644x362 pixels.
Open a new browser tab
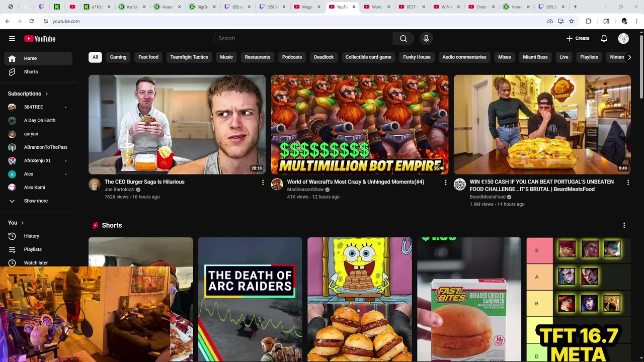[x=575, y=7]
